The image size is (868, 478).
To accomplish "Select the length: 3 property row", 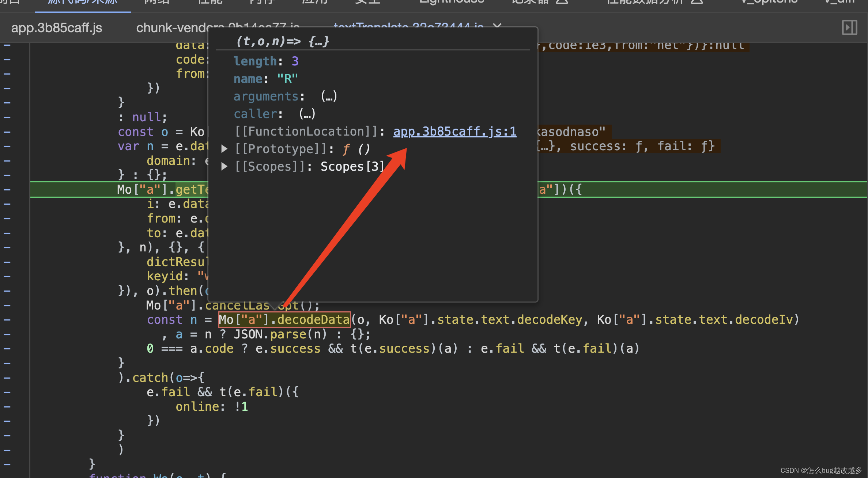I will point(266,61).
